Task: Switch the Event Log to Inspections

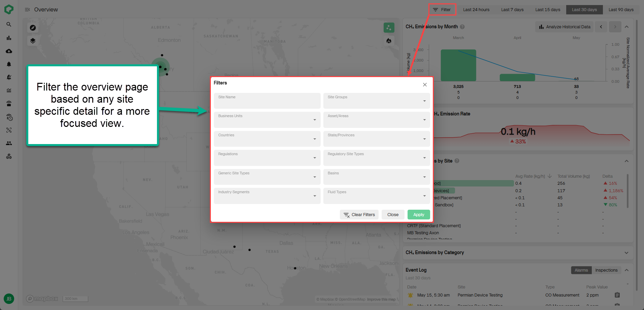Action: tap(606, 270)
